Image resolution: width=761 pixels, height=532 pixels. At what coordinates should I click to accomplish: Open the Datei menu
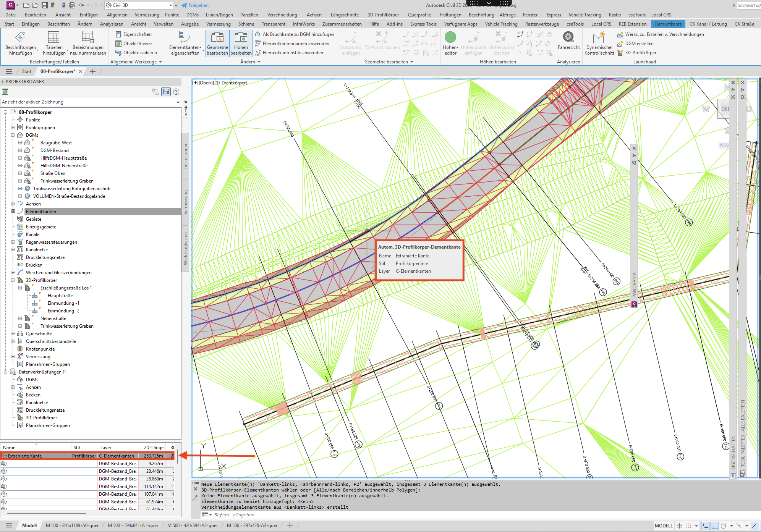[x=10, y=15]
